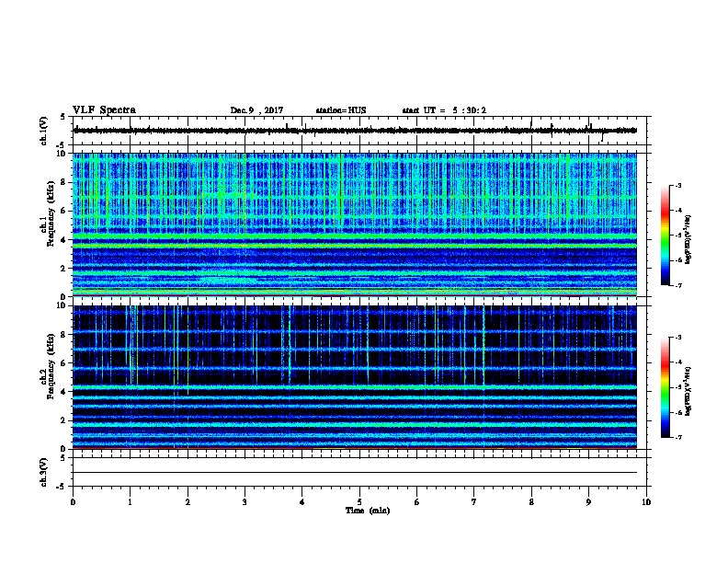The height and width of the screenshot is (563, 728).
Task: Click time axis tick label "6"
Action: pyautogui.click(x=417, y=502)
